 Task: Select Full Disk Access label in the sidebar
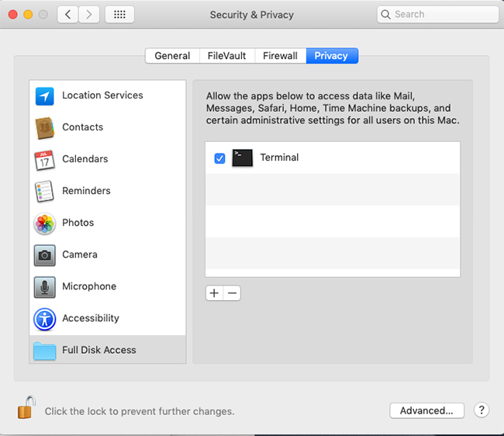99,350
